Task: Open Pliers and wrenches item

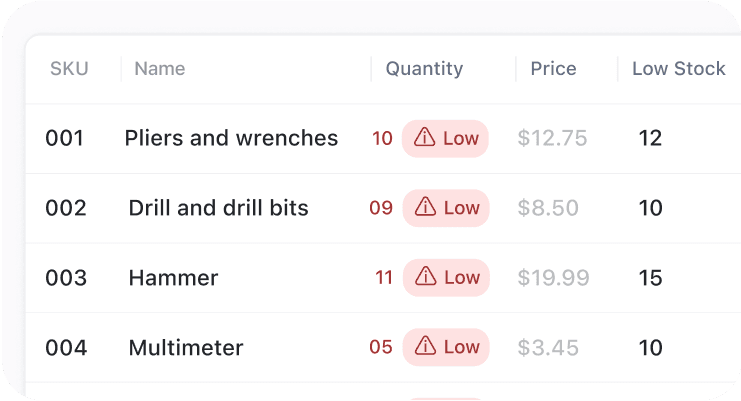Action: click(231, 138)
